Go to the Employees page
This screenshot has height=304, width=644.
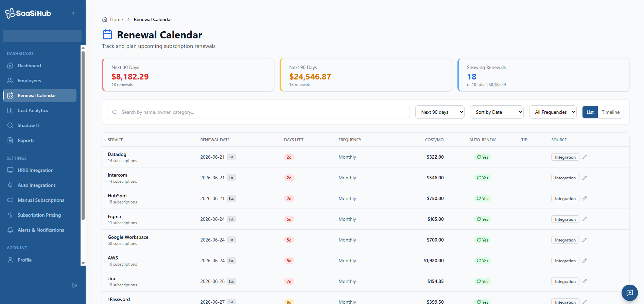coord(39,81)
